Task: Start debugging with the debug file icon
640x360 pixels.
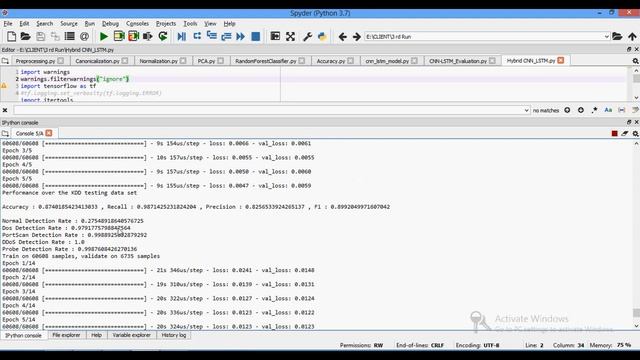Action: (x=182, y=36)
